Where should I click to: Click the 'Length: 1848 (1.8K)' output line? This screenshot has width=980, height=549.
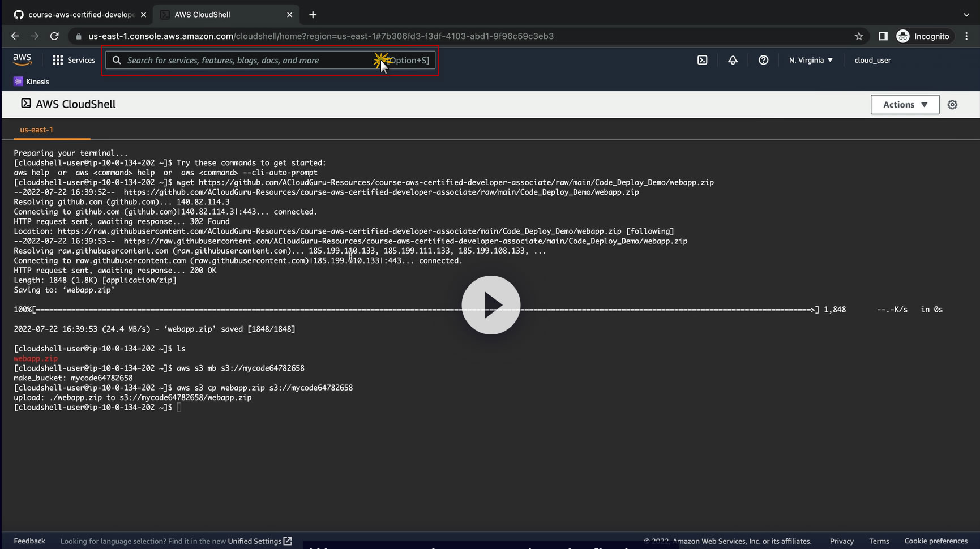(x=95, y=280)
